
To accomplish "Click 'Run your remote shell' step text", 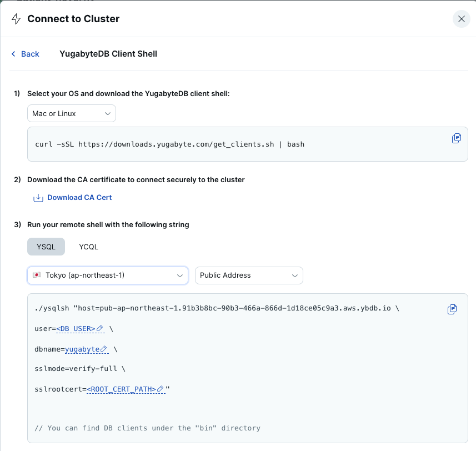I will click(108, 224).
